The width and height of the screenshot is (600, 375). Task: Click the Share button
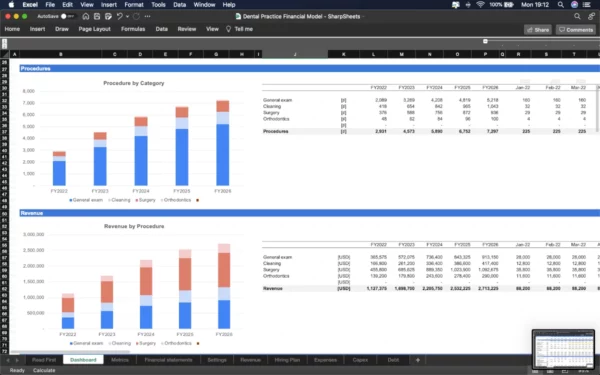[x=538, y=30]
